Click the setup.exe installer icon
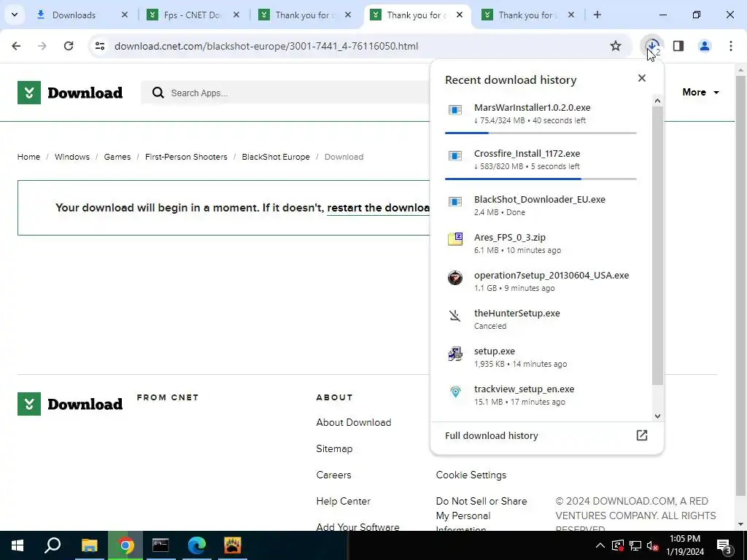 tap(455, 354)
